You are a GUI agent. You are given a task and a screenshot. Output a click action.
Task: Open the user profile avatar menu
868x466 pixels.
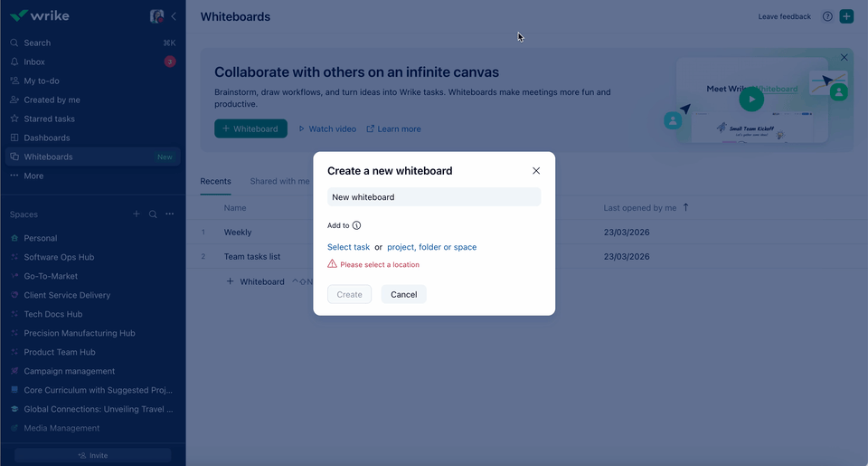coord(156,16)
